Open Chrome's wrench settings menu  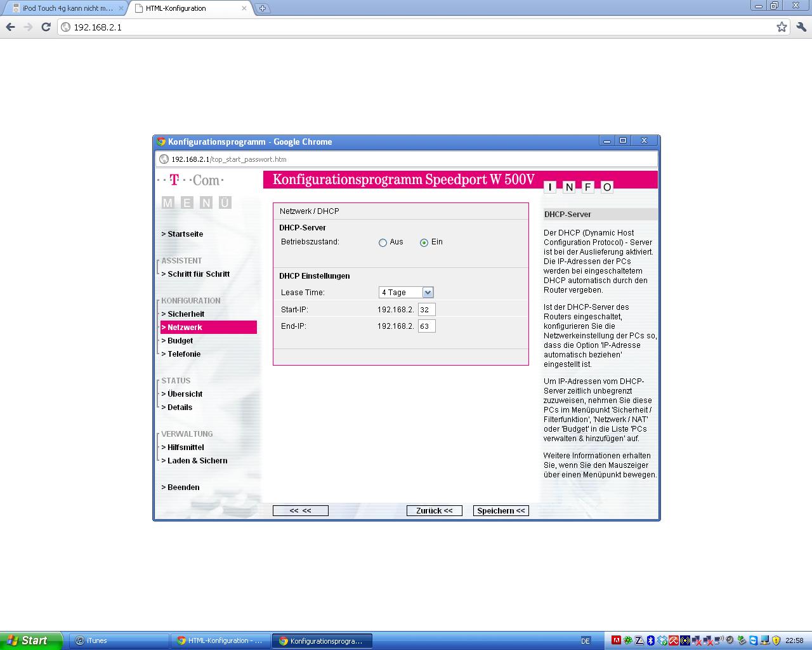[x=801, y=27]
